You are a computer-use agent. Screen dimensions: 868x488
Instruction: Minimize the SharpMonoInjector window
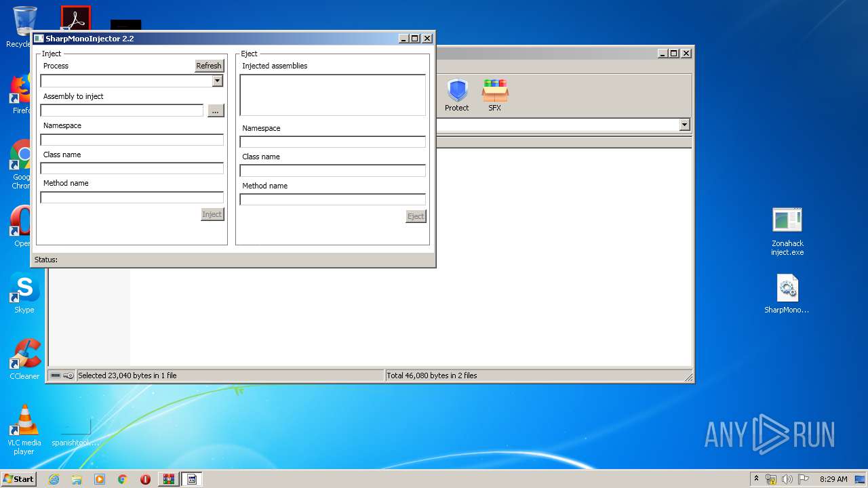pyautogui.click(x=403, y=39)
